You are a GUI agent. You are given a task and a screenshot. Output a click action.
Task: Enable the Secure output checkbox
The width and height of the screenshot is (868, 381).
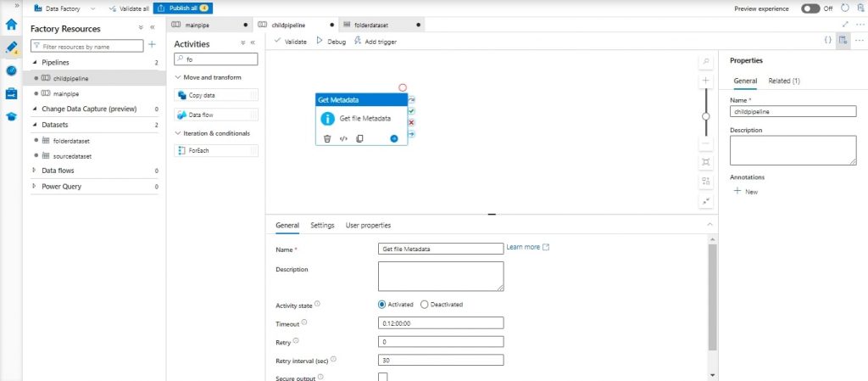pos(383,377)
